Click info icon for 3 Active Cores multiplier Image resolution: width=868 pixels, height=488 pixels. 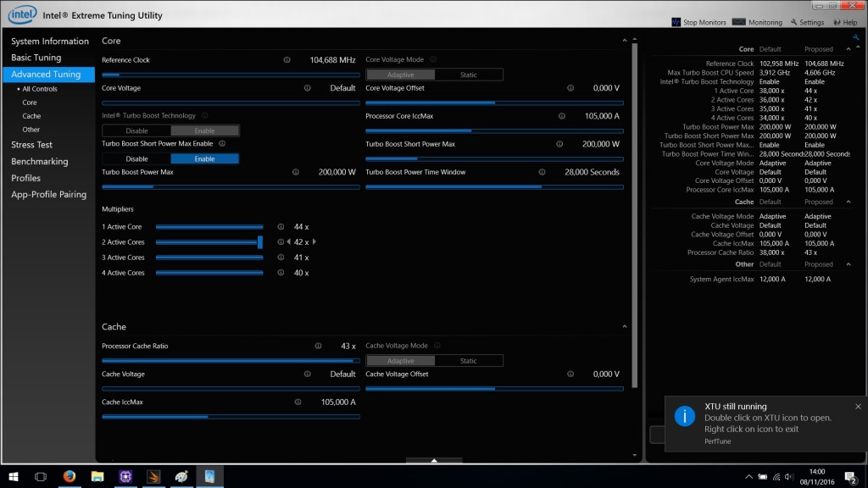click(281, 258)
